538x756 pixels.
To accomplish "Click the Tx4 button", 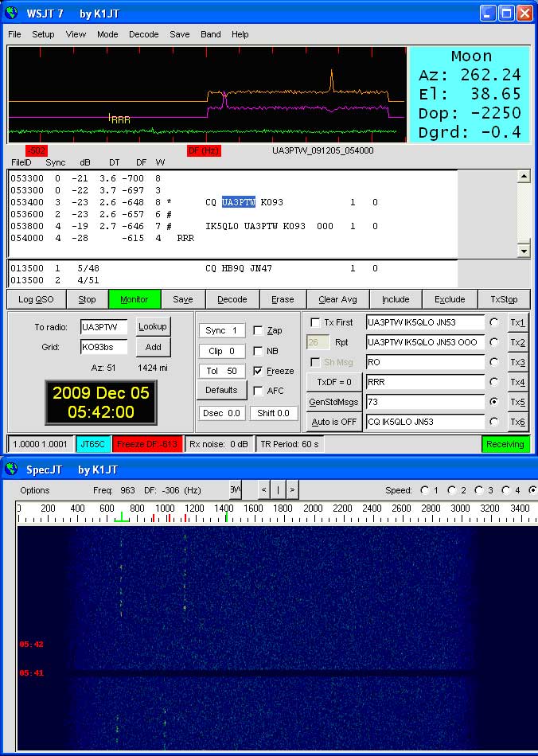I will pos(518,382).
